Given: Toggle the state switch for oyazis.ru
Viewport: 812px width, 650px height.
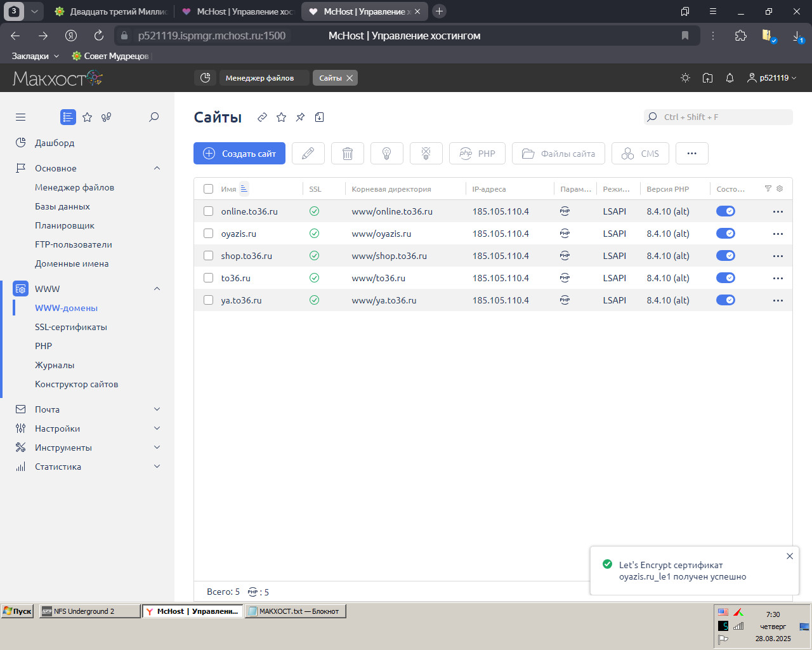Looking at the screenshot, I should (x=726, y=234).
